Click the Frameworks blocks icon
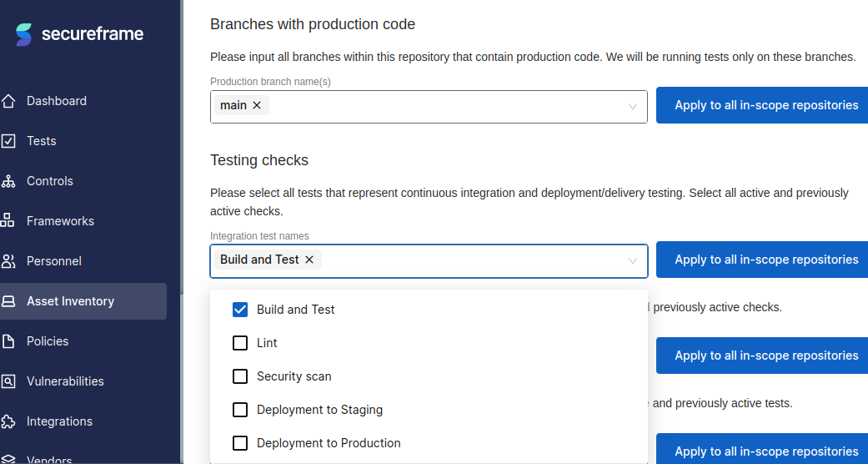 click(x=8, y=221)
